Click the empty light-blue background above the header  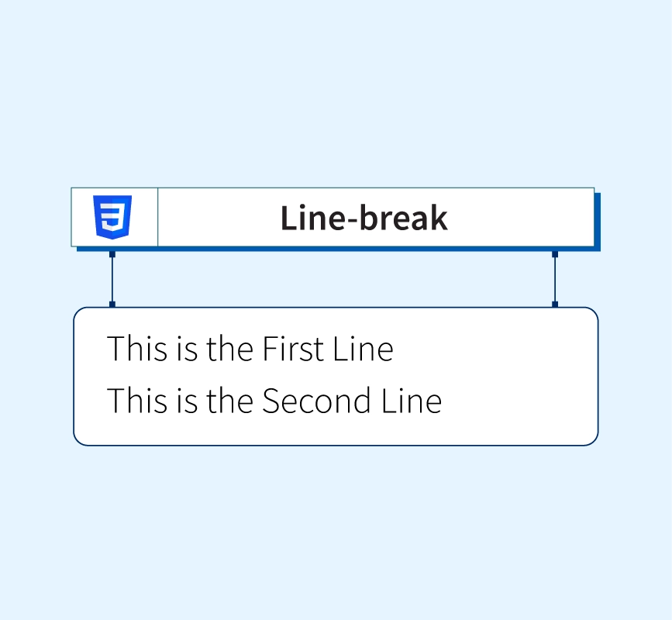coord(336,101)
